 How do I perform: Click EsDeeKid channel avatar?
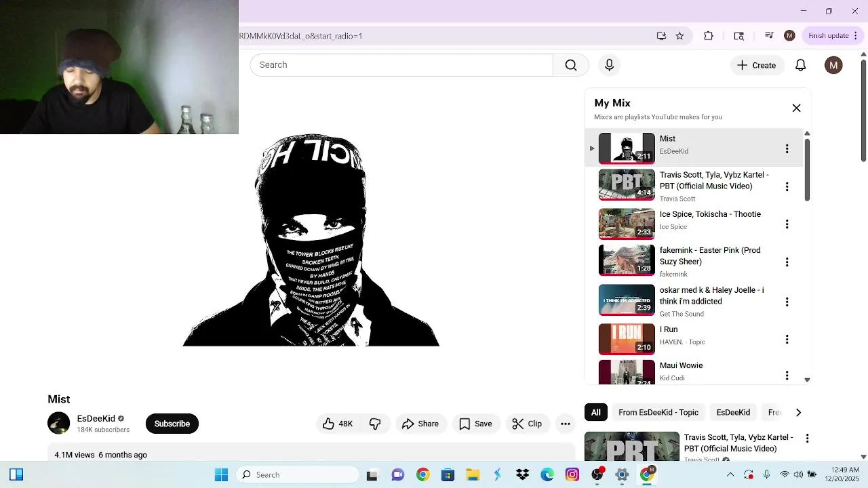click(x=59, y=424)
